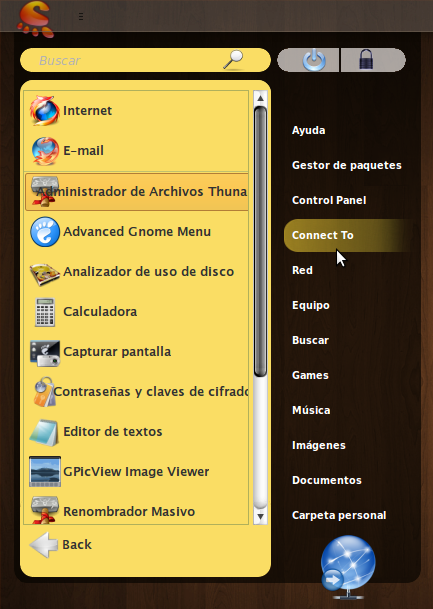Select Contraseñas y claves de cifrado text
This screenshot has height=609, width=433.
click(x=151, y=392)
